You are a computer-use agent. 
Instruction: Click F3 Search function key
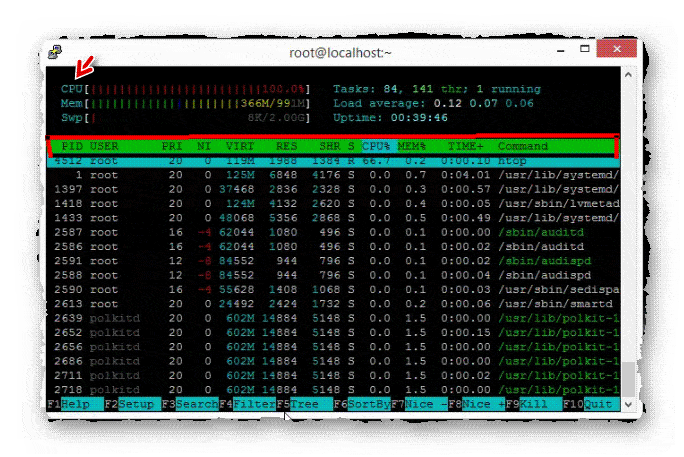click(x=190, y=404)
